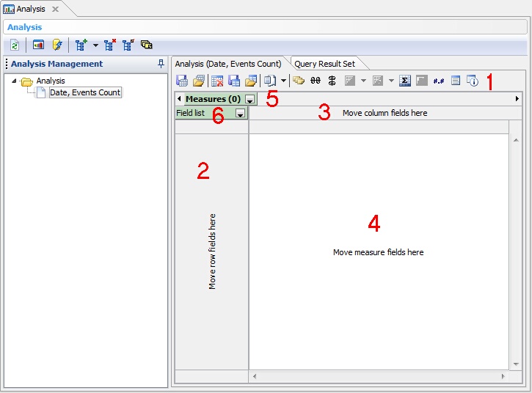
Task: Click the number format #.# icon
Action: point(439,81)
